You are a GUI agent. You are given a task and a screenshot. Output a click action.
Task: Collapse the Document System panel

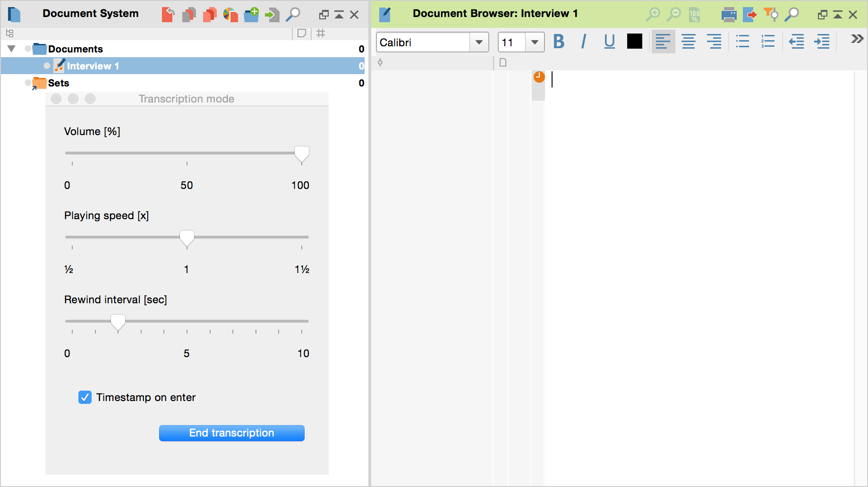[339, 15]
